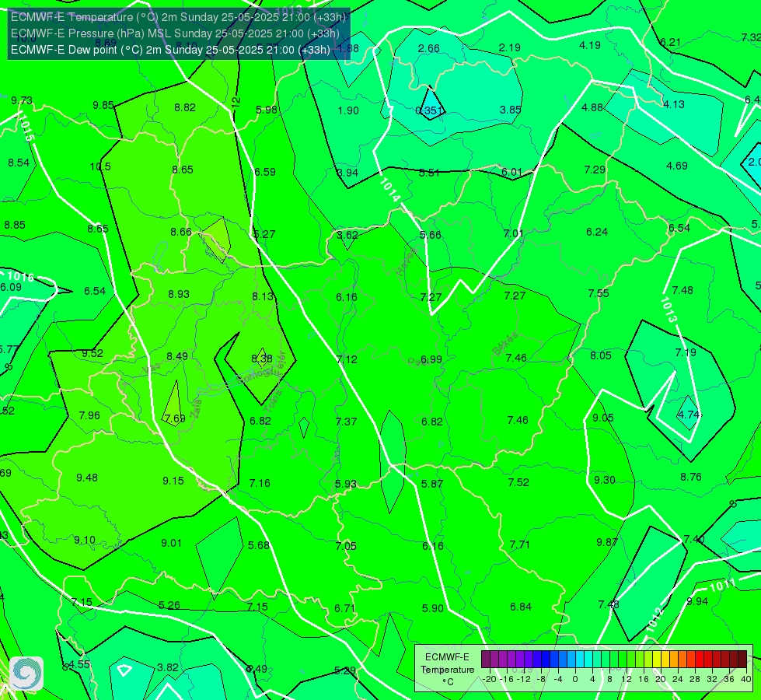Click the 6.99 value near Pest

431,359
